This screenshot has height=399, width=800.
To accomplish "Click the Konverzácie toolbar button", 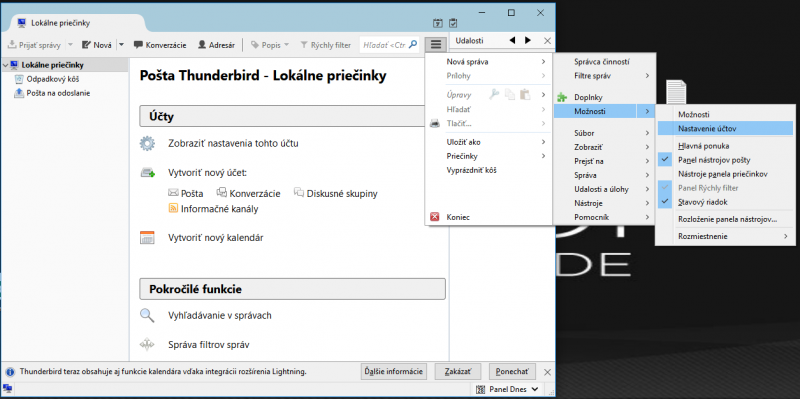I will coord(160,45).
